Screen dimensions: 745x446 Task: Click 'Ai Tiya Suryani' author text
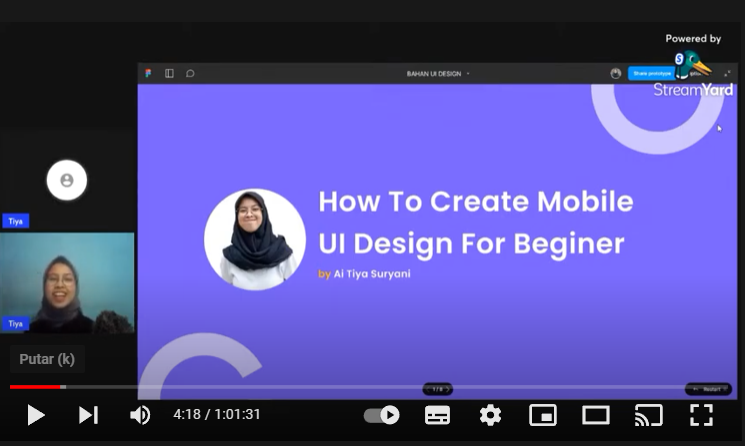coord(372,274)
